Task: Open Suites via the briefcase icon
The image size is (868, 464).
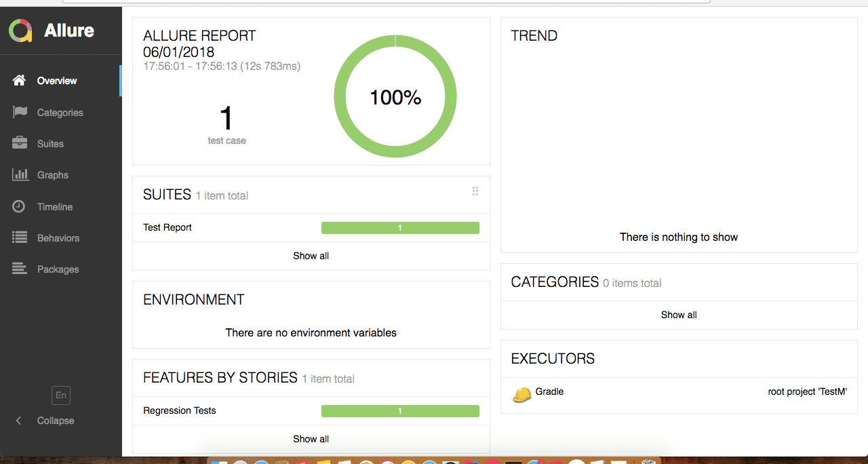Action: 18,143
